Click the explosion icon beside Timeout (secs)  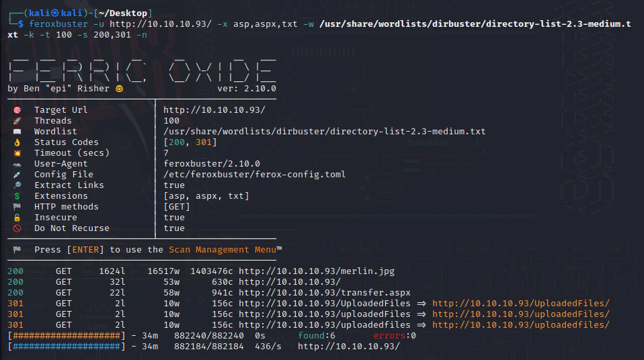17,153
